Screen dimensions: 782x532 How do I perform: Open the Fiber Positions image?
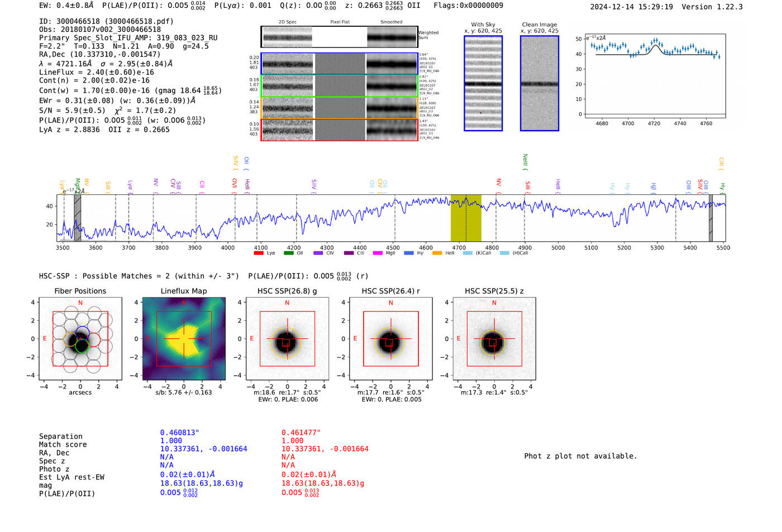(x=80, y=339)
